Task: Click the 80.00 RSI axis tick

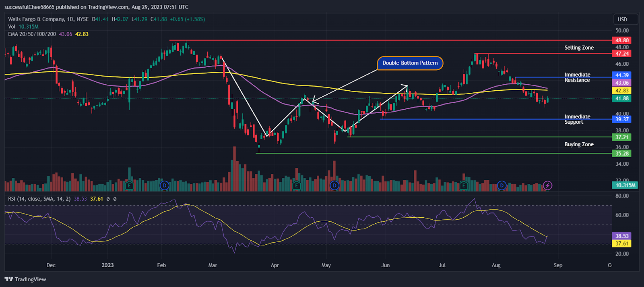Action: (622, 196)
